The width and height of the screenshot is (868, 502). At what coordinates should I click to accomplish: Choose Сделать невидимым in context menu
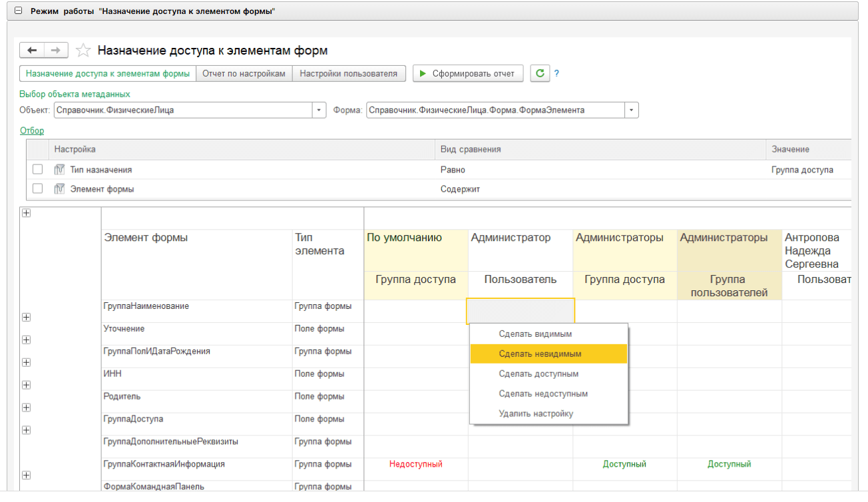540,354
